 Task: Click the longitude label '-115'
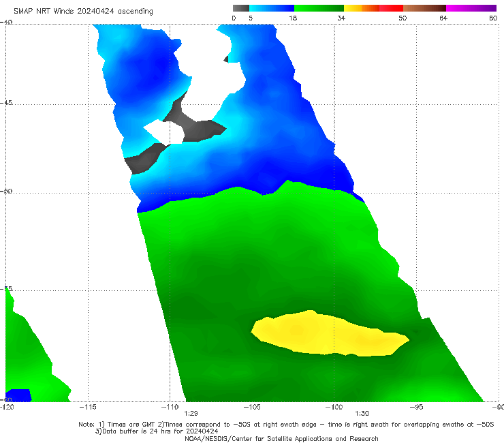pyautogui.click(x=88, y=407)
